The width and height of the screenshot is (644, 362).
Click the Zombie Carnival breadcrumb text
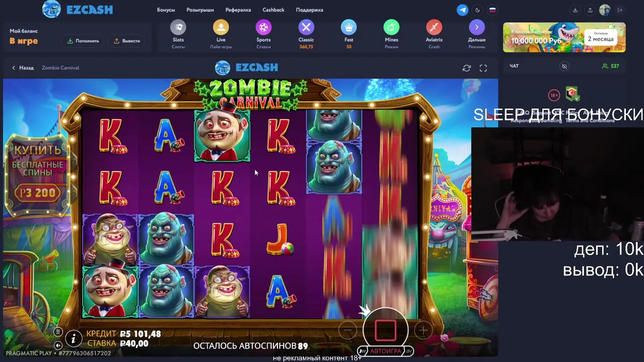60,68
